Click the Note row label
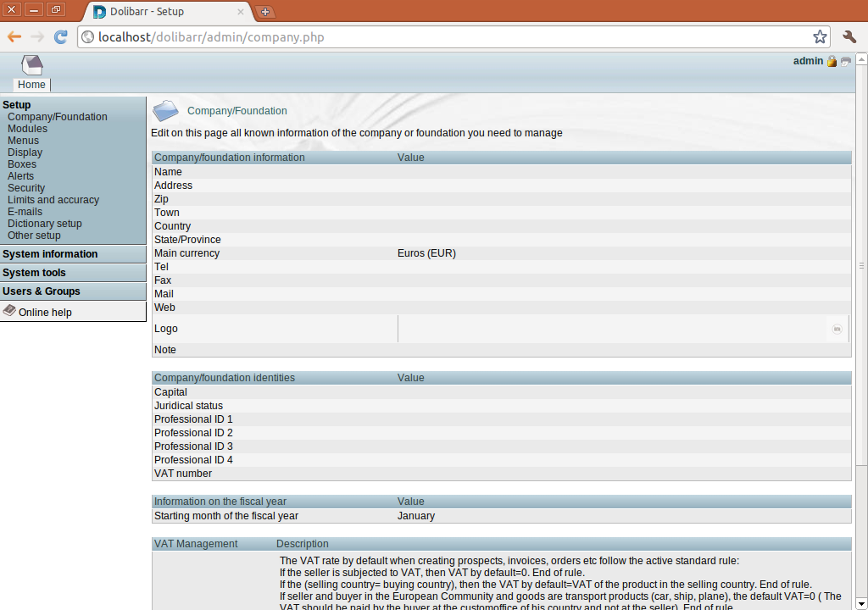 tap(165, 350)
